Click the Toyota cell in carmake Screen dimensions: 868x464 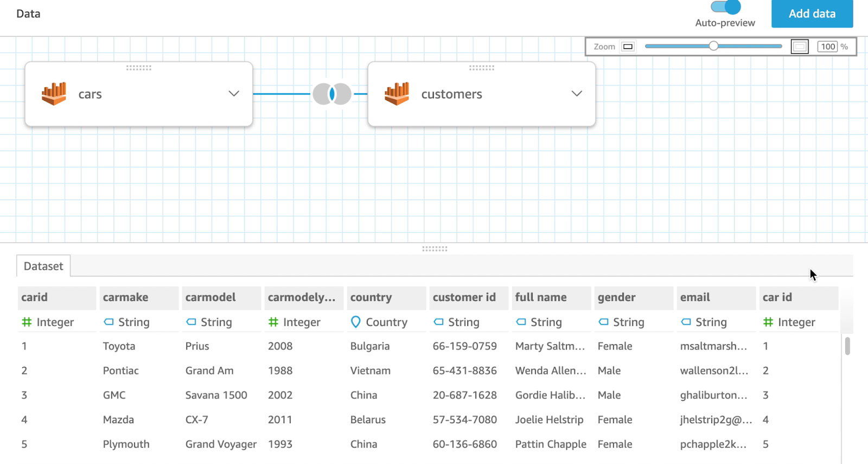coord(119,346)
